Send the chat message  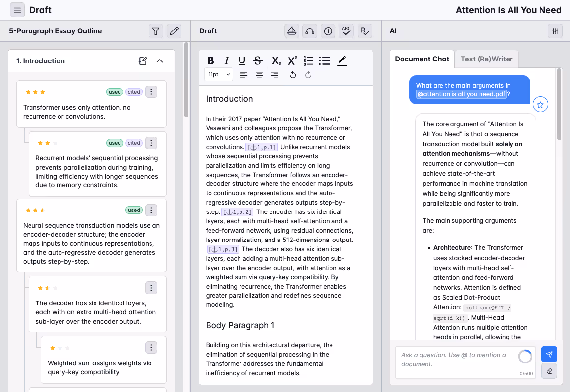coord(549,354)
